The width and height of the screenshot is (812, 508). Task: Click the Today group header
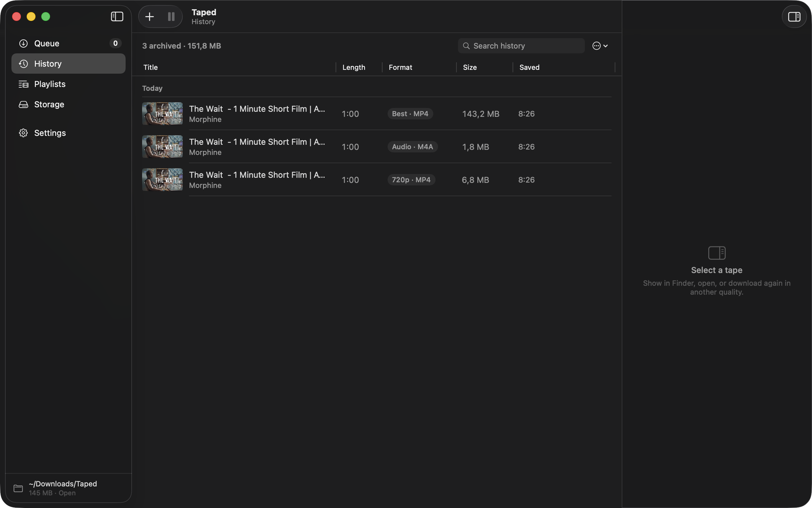coord(152,88)
